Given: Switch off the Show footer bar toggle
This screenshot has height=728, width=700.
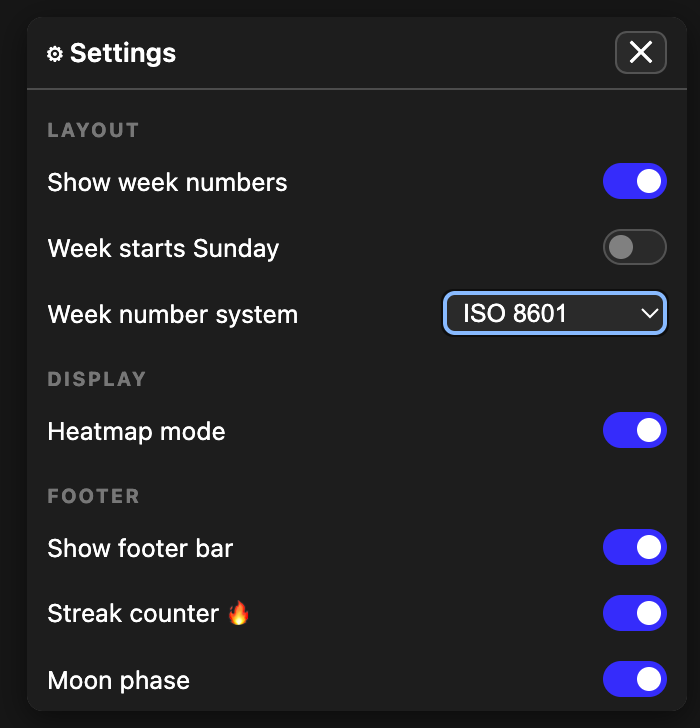Looking at the screenshot, I should coord(634,548).
